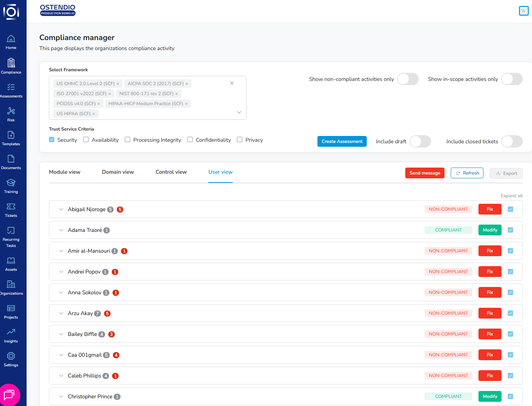
Task: Open the Assets sidebar icon
Action: (x=11, y=261)
